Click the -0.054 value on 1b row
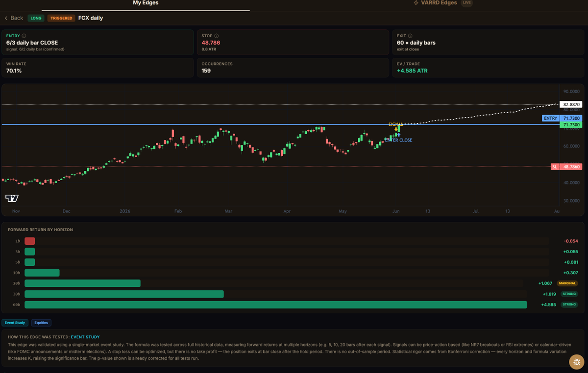Screen dimensions: 588x373 [571, 241]
